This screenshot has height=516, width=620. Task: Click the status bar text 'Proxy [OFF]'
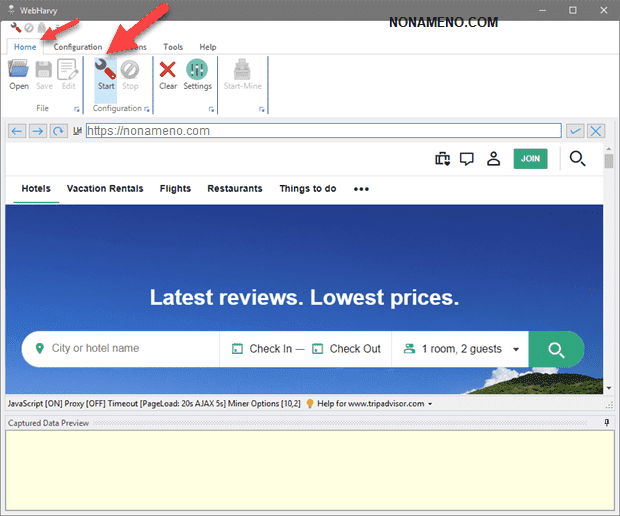85,404
